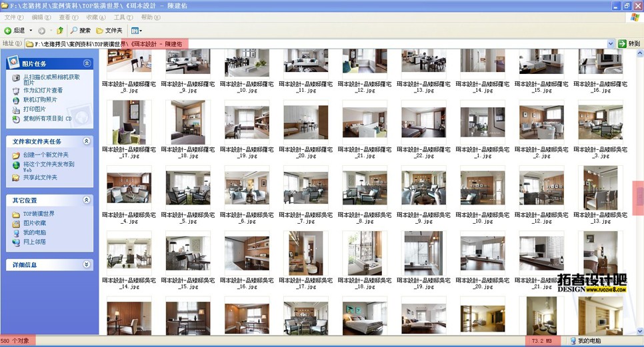This screenshot has width=644, height=347.
Task: Open the Views mode dropdown button
Action: click(x=137, y=31)
